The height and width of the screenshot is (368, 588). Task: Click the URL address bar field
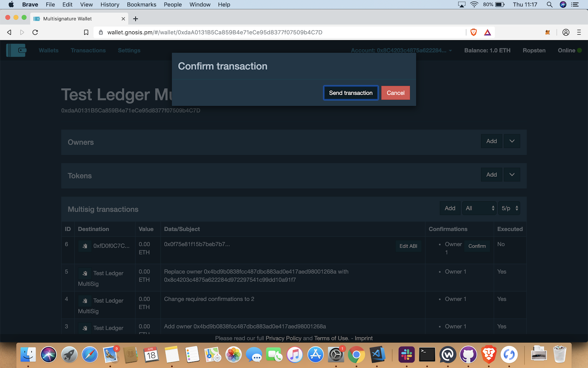click(257, 32)
